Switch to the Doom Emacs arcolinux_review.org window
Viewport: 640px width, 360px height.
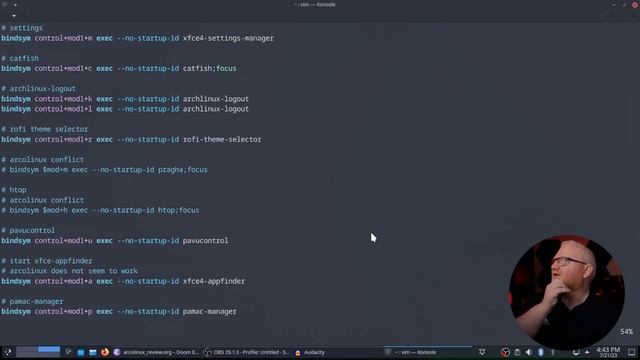pos(156,352)
